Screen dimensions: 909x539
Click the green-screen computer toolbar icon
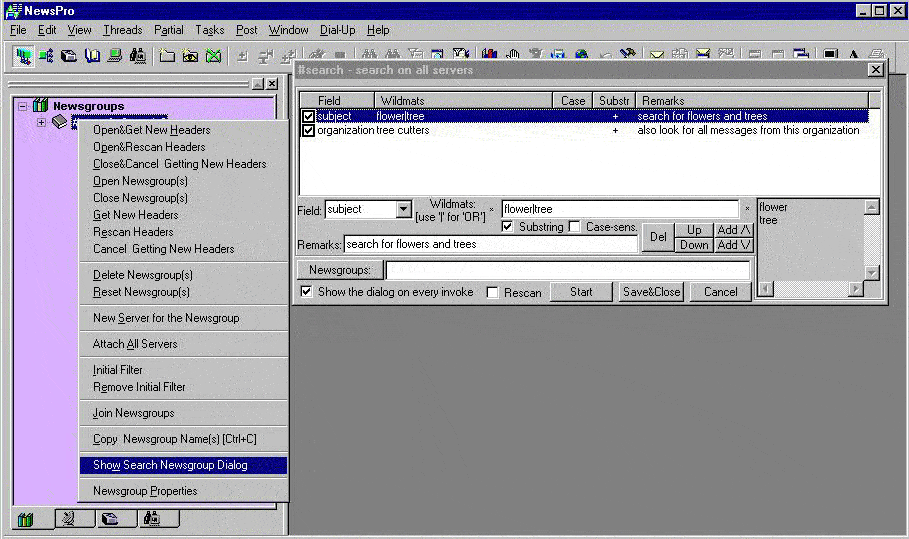115,56
